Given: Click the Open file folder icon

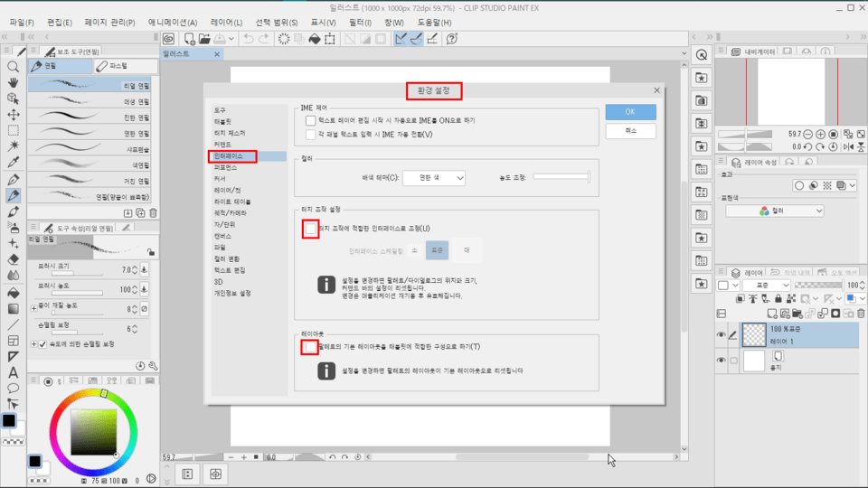Looking at the screenshot, I should [204, 39].
